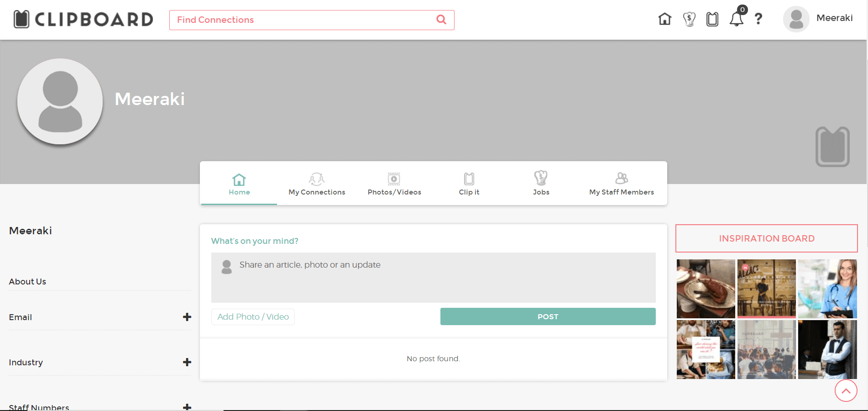Image resolution: width=868 pixels, height=411 pixels.
Task: Select the Clip it tab
Action: 469,184
